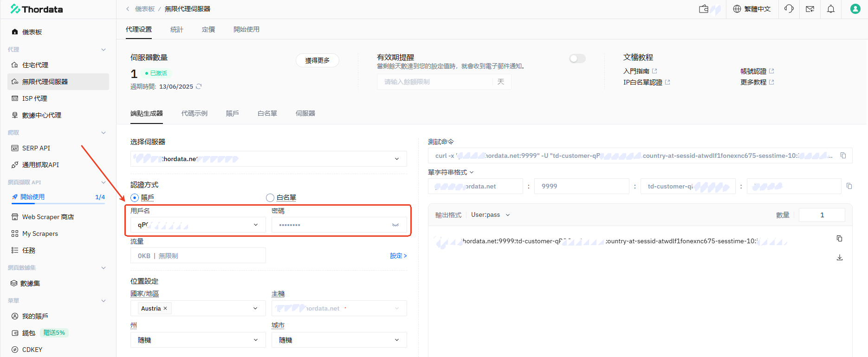
Task: Click the user avatar icon
Action: [x=855, y=9]
